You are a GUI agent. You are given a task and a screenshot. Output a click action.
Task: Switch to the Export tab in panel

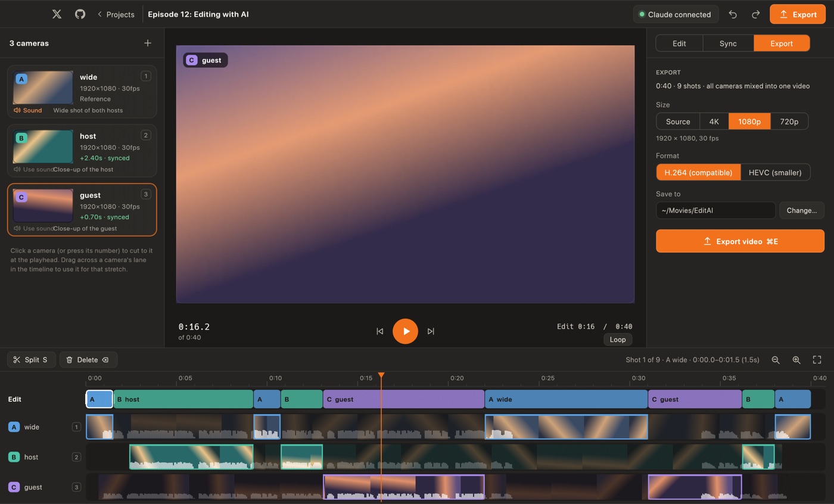[782, 43]
